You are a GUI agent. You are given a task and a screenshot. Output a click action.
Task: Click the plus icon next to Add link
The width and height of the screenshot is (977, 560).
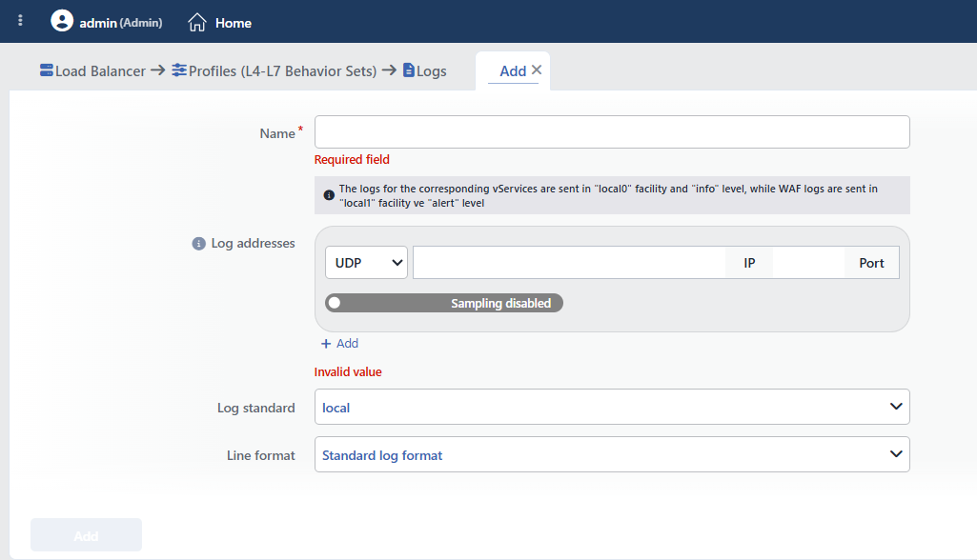(326, 344)
